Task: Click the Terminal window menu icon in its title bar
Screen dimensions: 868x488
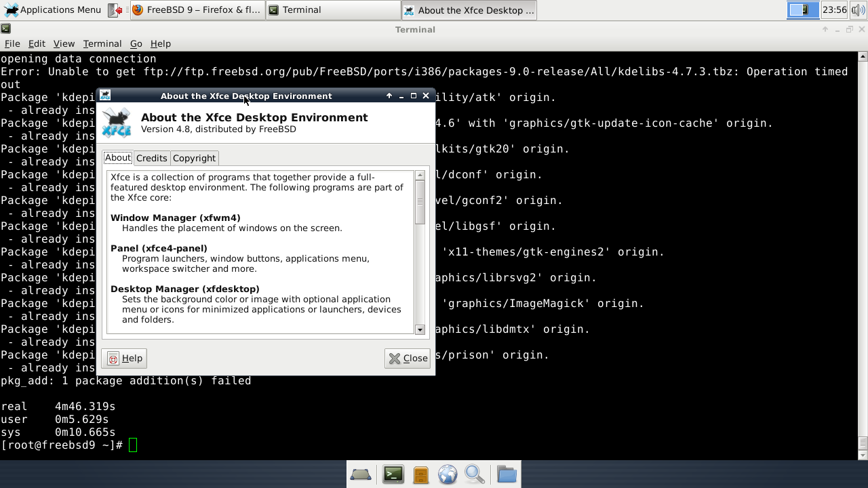Action: pyautogui.click(x=5, y=29)
